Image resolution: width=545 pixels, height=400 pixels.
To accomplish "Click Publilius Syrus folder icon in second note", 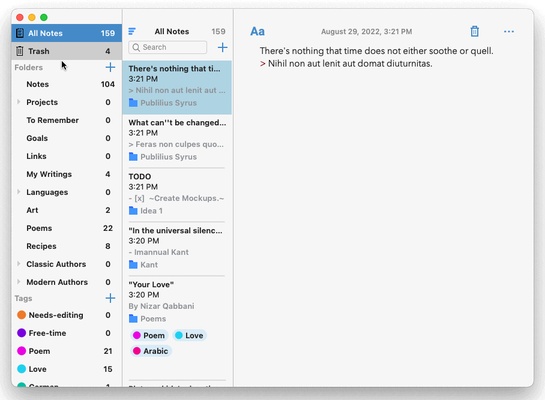I will click(x=133, y=157).
